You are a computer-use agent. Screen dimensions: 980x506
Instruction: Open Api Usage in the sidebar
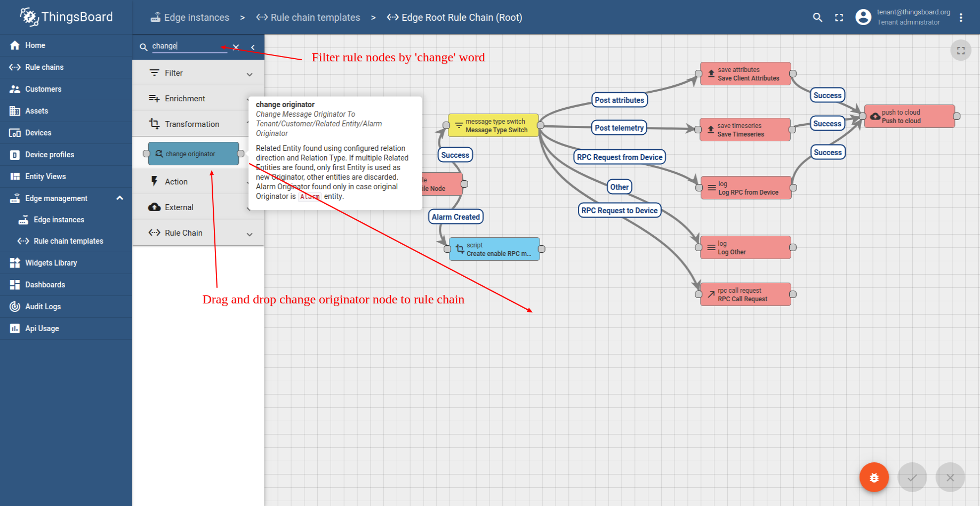tap(66, 328)
